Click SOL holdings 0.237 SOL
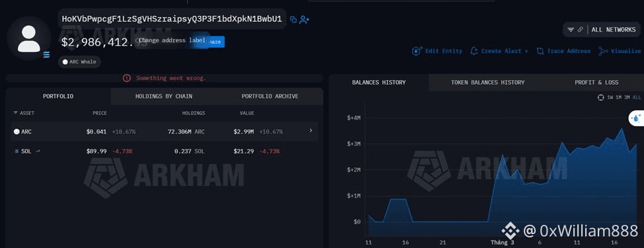 tap(190, 151)
